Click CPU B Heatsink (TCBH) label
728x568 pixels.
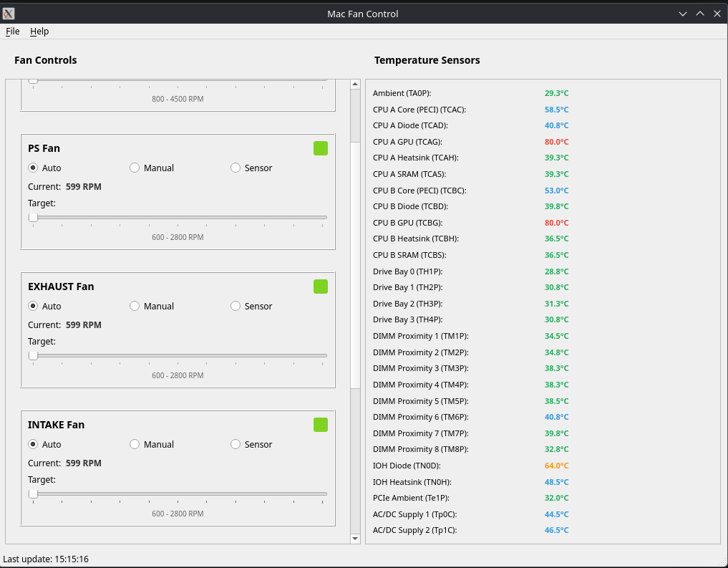click(416, 239)
